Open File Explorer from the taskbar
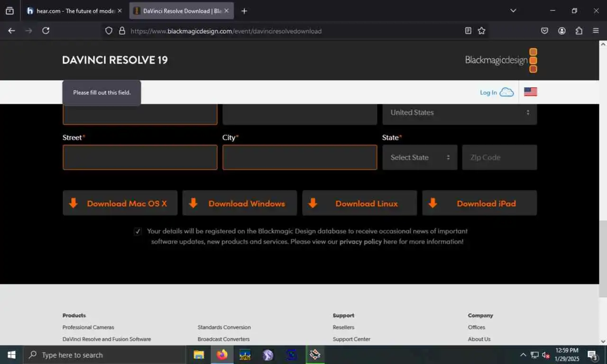This screenshot has width=607, height=364. click(199, 355)
